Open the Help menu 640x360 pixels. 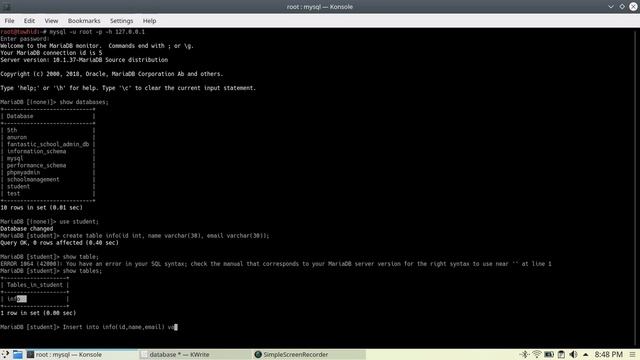pos(149,21)
